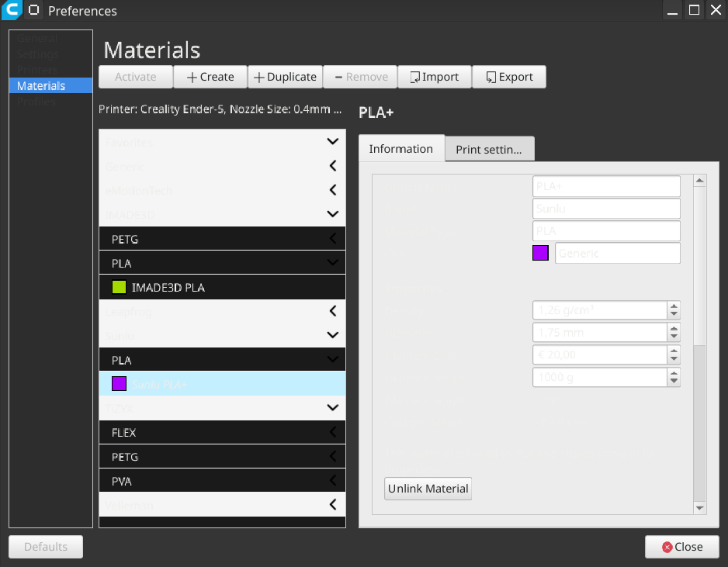The image size is (728, 567).
Task: Click the Display Name field showing PLA+
Action: 606,186
